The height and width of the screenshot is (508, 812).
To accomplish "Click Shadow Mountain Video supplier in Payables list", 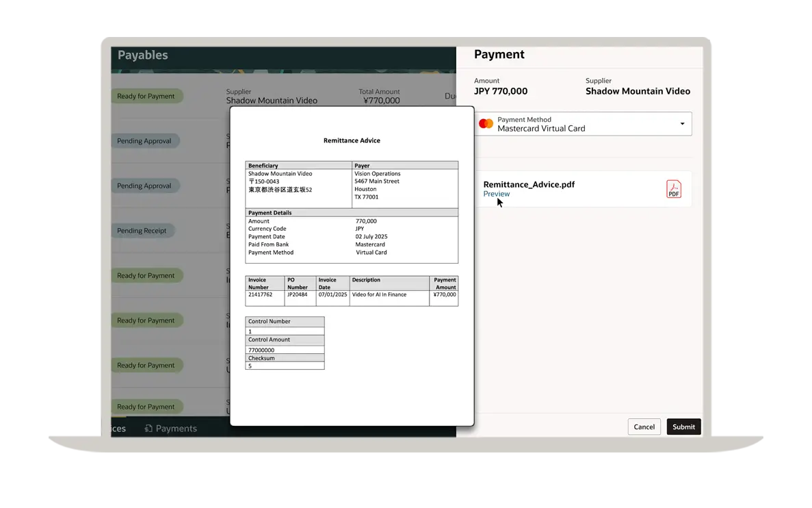I will tap(272, 101).
